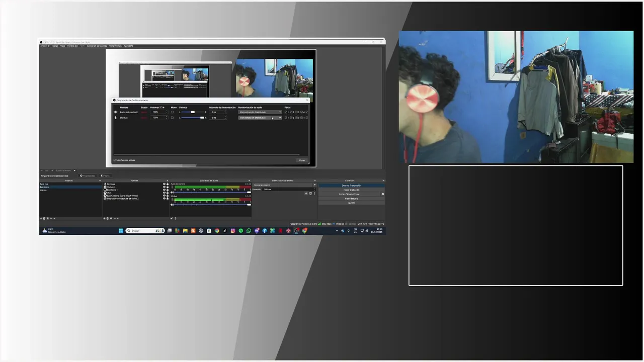Open monitoring dropdown for Audio del escritorio
644x362 pixels.
coord(260,112)
